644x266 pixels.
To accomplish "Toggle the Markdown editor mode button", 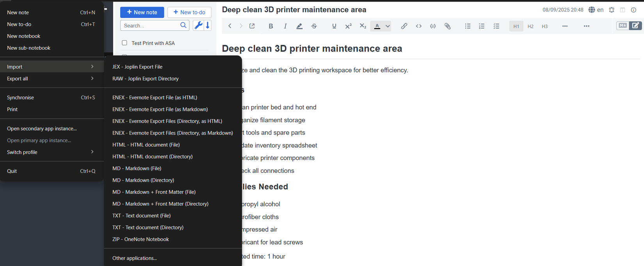I will (623, 25).
